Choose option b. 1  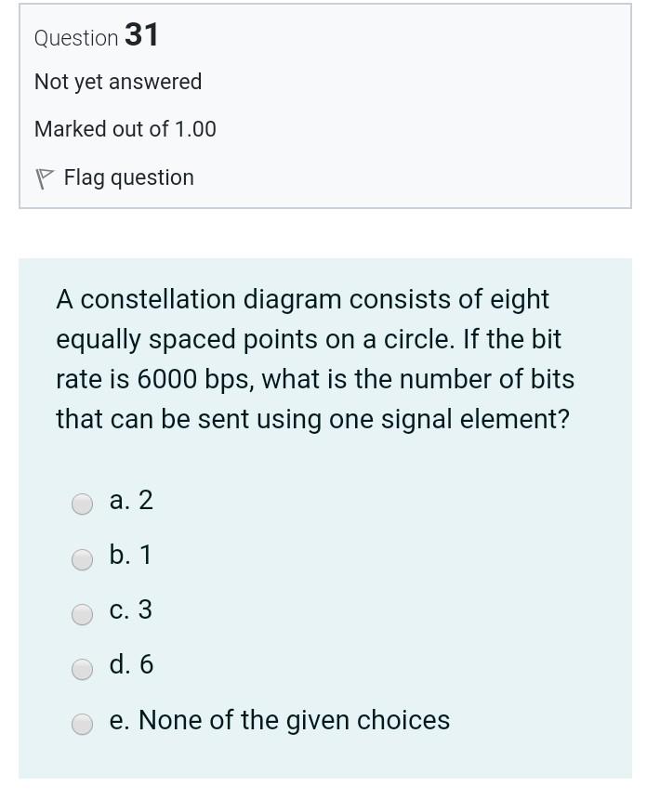point(83,559)
